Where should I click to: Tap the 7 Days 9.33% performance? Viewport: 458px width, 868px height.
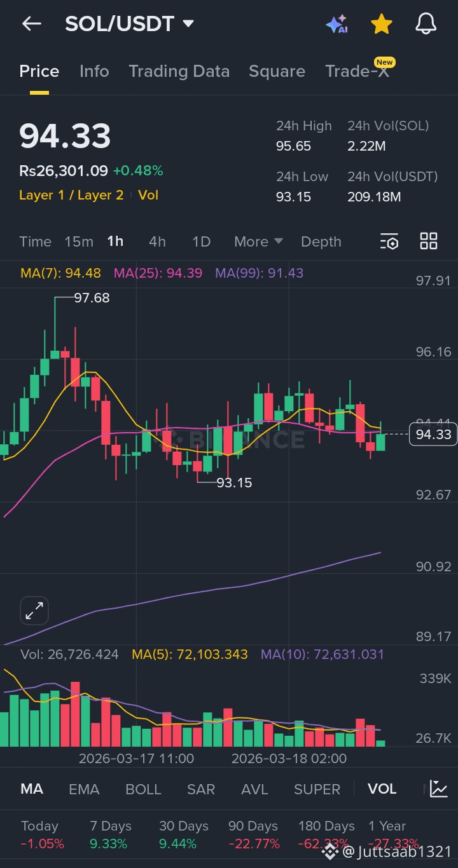click(x=111, y=835)
